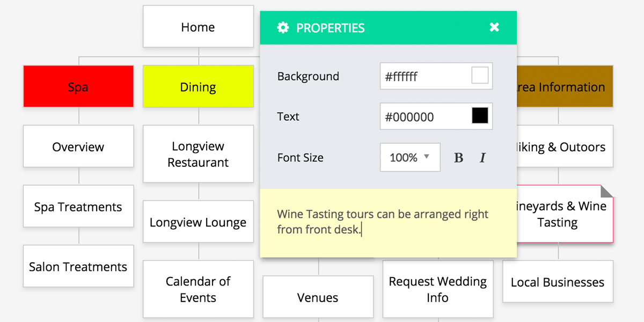
Task: Select the Local Businesses page box
Action: click(558, 282)
